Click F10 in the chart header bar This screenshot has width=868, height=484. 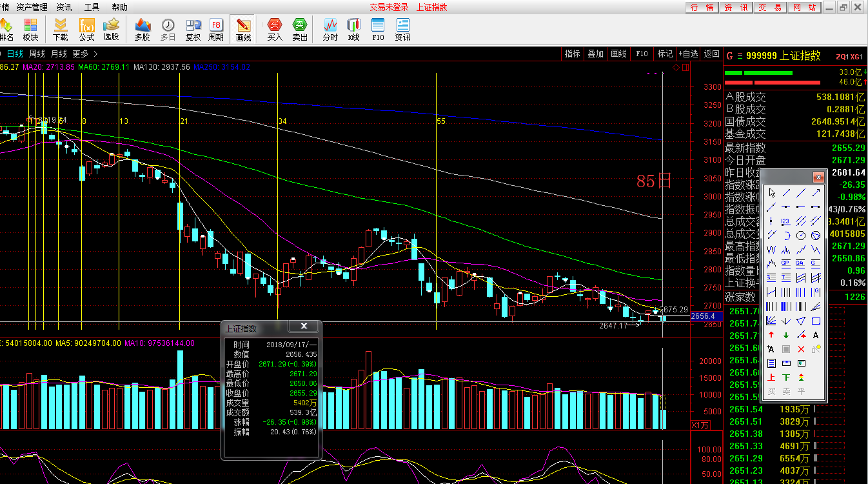[x=642, y=54]
